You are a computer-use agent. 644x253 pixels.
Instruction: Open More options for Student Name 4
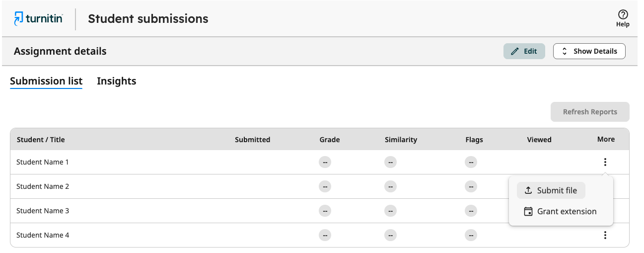[605, 235]
